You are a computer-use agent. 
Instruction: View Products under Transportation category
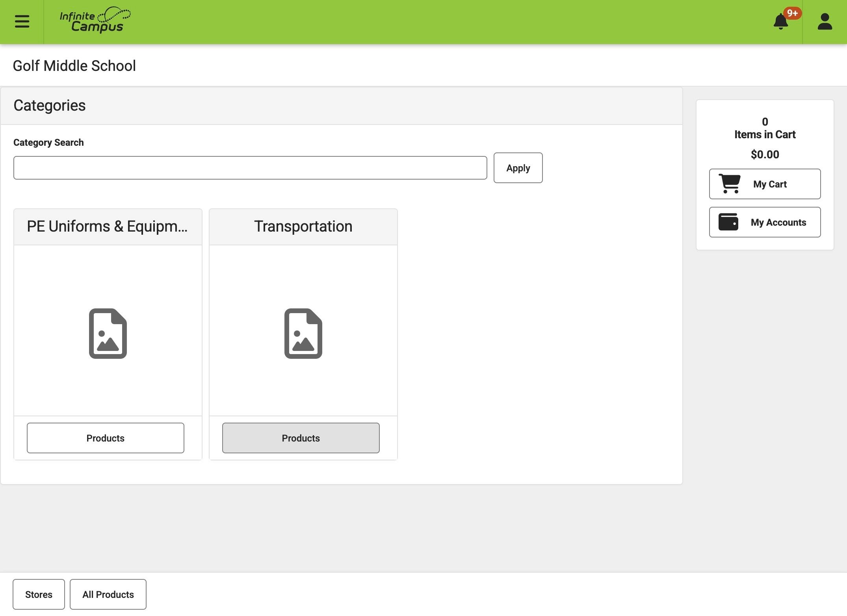301,438
